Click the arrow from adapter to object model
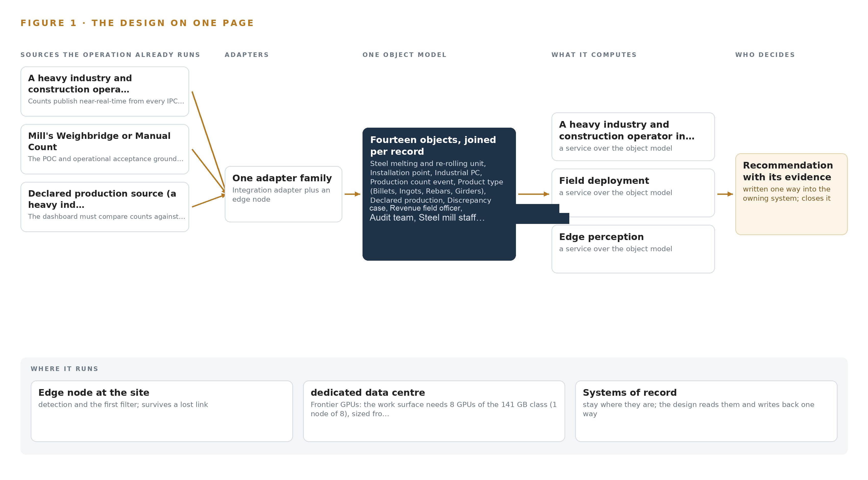The height and width of the screenshot is (480, 868). 353,194
